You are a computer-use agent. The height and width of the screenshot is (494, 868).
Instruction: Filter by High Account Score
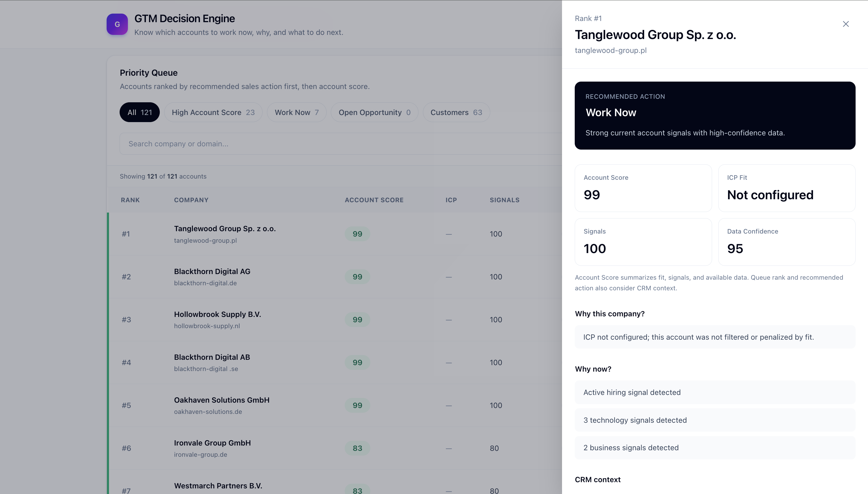[213, 112]
